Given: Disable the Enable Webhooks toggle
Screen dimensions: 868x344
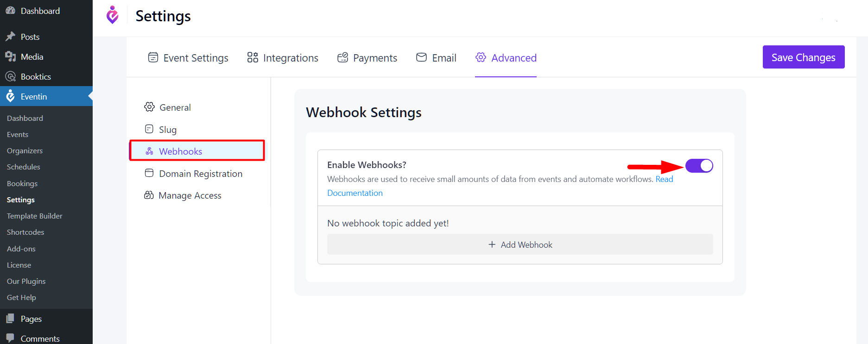Looking at the screenshot, I should [x=699, y=166].
